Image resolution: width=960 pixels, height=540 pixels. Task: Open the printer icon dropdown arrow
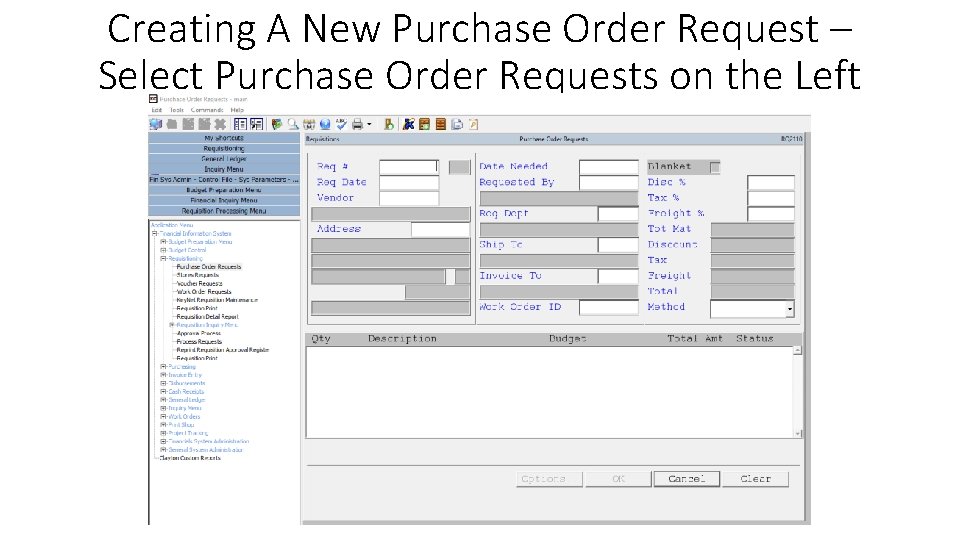[369, 124]
